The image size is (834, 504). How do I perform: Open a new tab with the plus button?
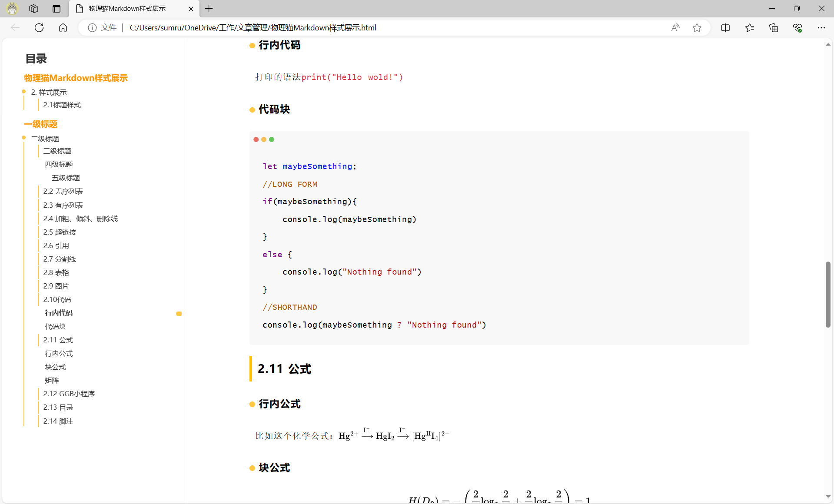point(209,8)
